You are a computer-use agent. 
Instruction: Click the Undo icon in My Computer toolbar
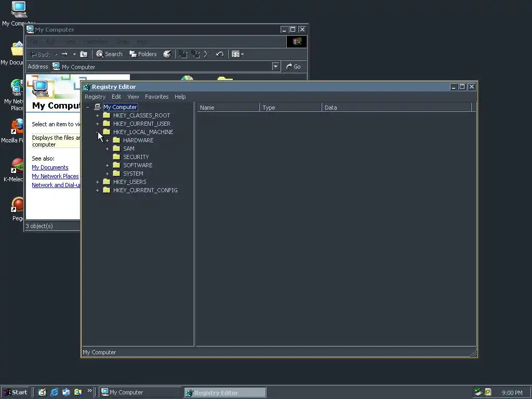click(x=220, y=54)
